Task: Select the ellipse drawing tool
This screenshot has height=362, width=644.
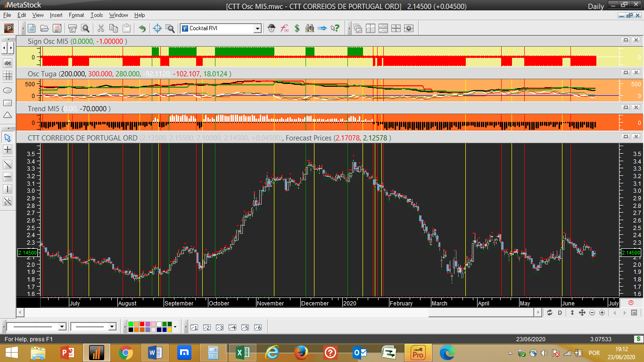Action: [x=8, y=90]
